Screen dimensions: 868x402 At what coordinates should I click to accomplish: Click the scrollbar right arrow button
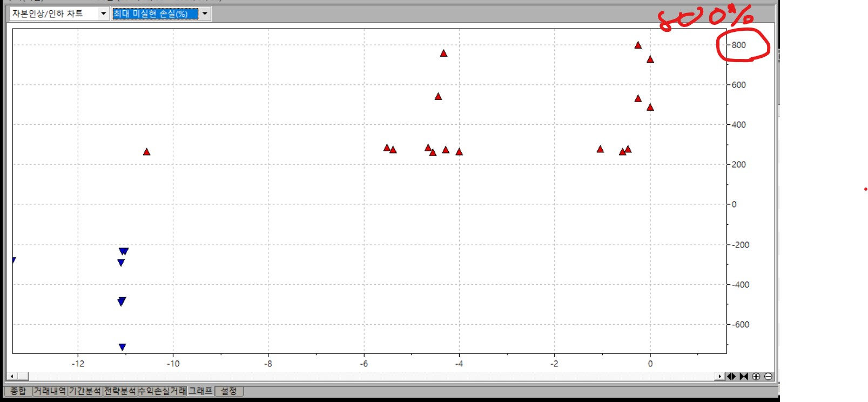719,377
